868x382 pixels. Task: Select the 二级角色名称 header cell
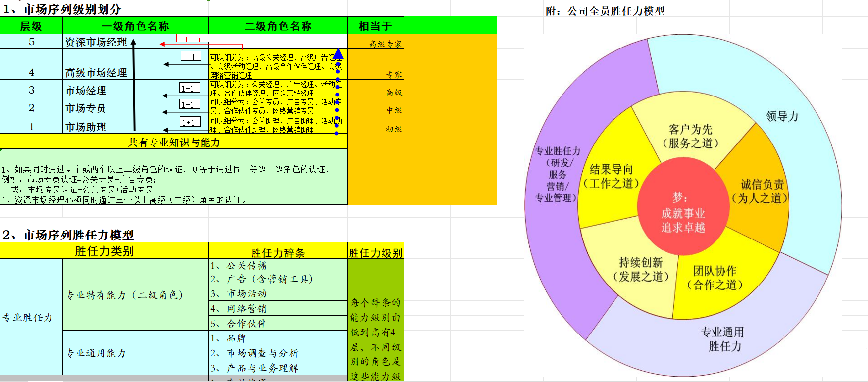[278, 26]
